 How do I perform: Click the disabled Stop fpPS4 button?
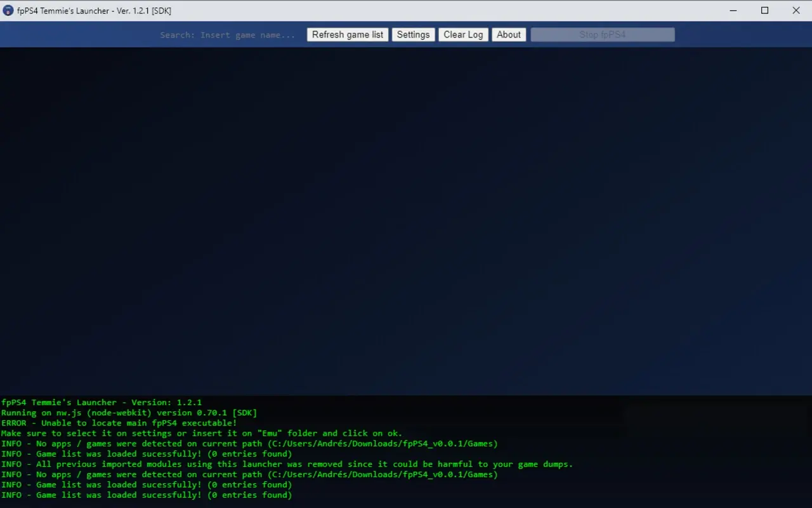601,34
